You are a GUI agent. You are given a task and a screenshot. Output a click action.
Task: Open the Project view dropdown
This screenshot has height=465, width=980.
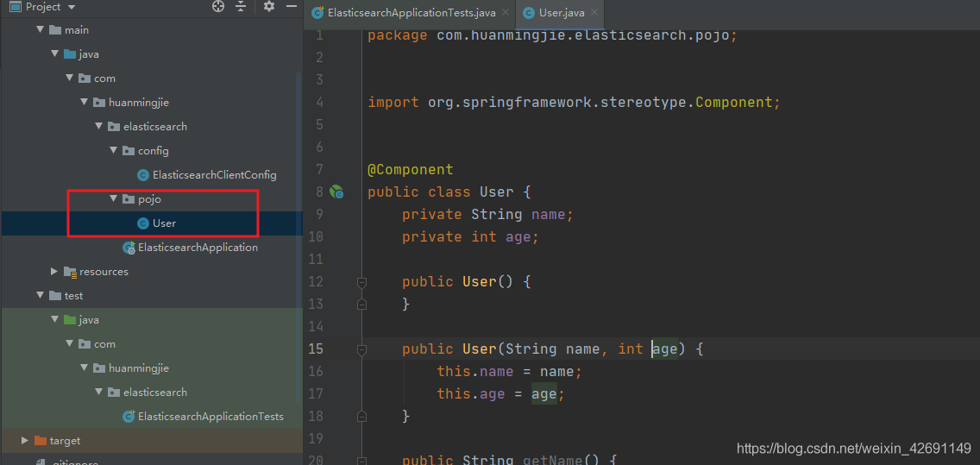click(x=71, y=7)
